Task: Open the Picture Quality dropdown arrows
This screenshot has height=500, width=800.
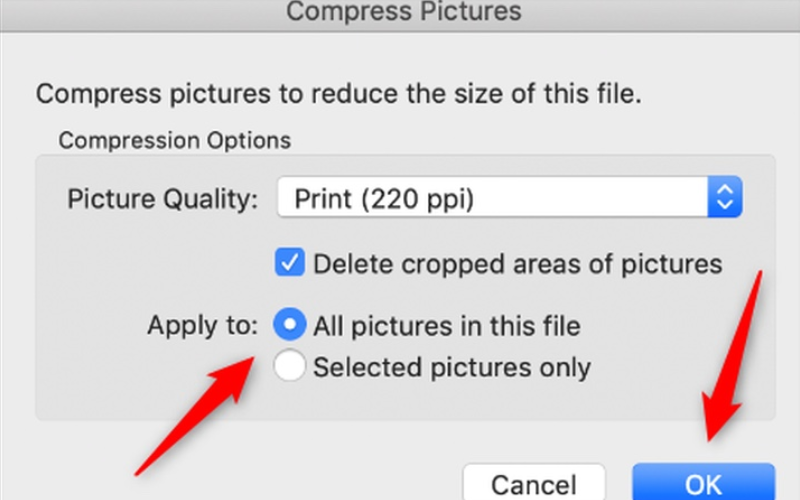Action: click(x=723, y=198)
